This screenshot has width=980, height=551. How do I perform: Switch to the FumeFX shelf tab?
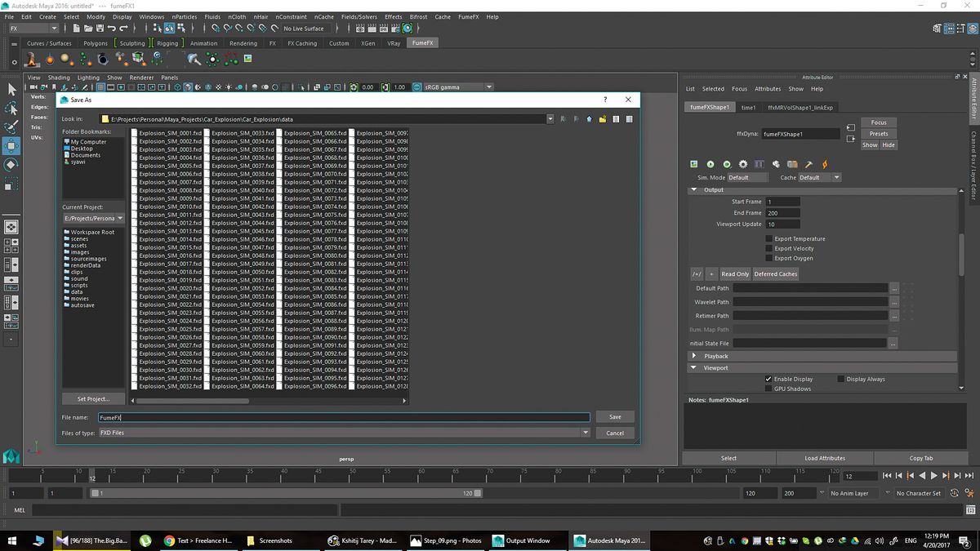point(422,42)
